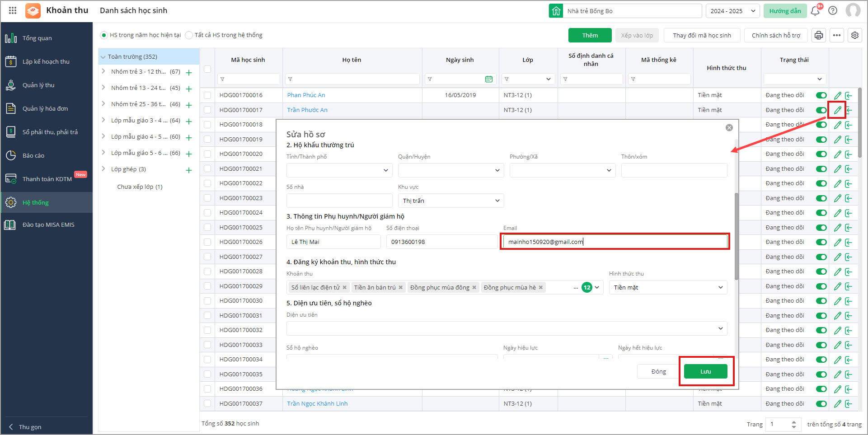The image size is (868, 435).
Task: Open the Khu vực dropdown showing Thị trấn
Action: point(450,201)
